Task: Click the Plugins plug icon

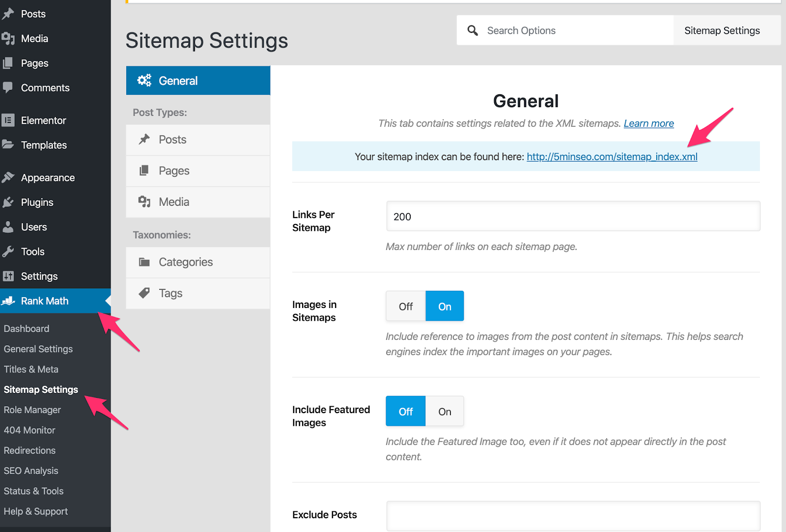Action: 8,202
